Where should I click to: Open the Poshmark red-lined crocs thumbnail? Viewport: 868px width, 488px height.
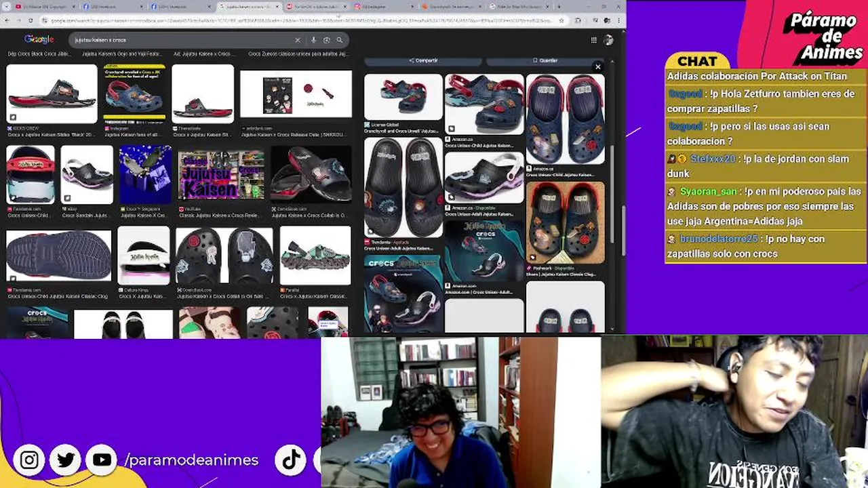point(565,222)
